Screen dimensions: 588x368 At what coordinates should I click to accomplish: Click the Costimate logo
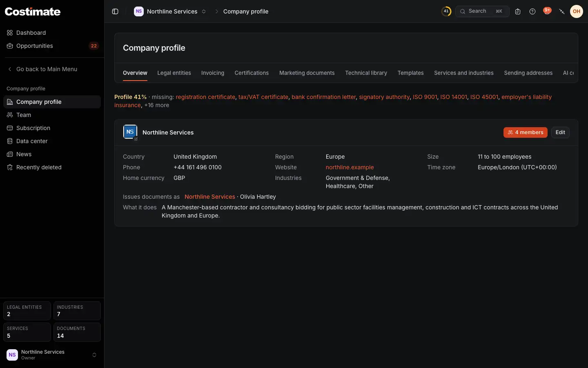coord(33,11)
